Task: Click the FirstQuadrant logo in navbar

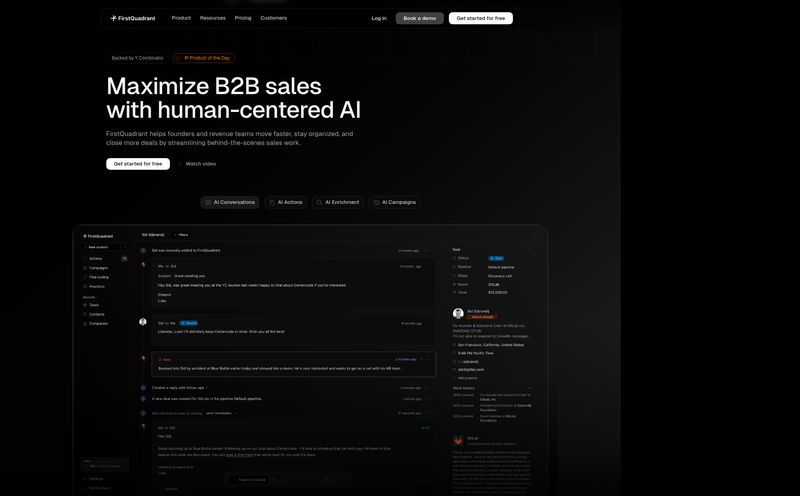Action: (x=133, y=18)
